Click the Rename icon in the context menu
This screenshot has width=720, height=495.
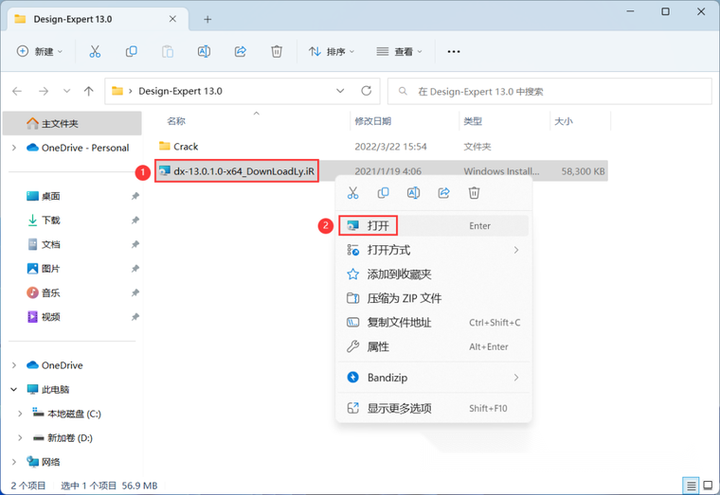(413, 193)
